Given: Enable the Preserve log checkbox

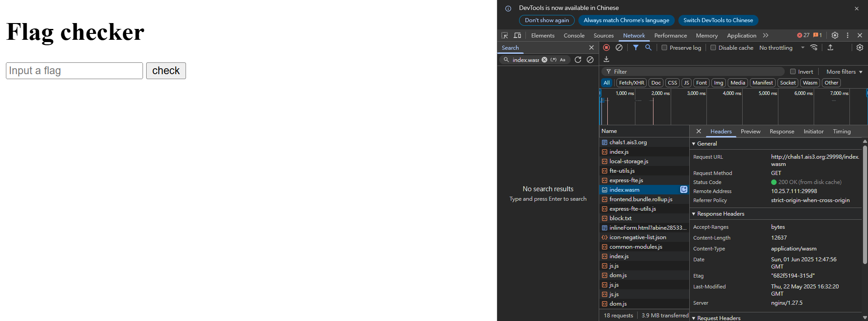Looking at the screenshot, I should [x=664, y=47].
